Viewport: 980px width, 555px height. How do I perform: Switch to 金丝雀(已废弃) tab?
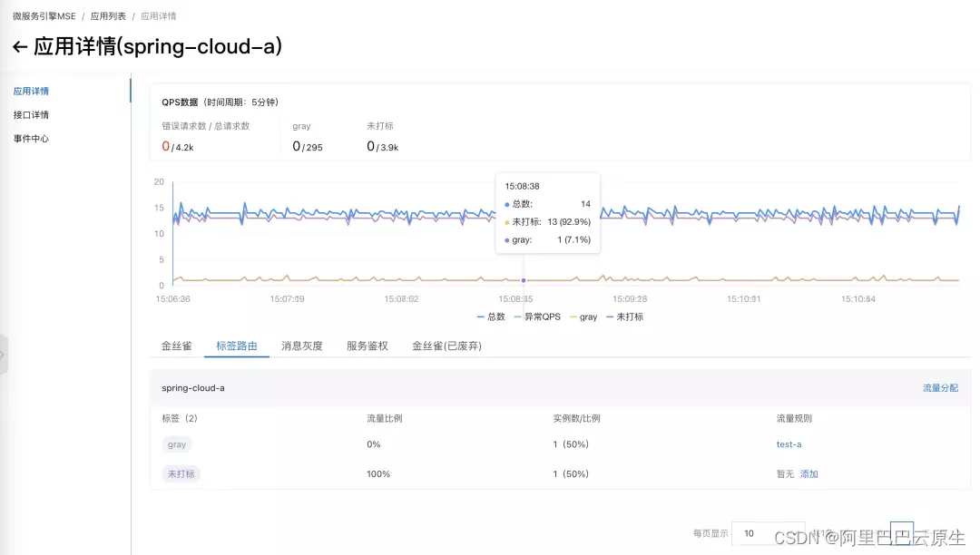(x=446, y=346)
